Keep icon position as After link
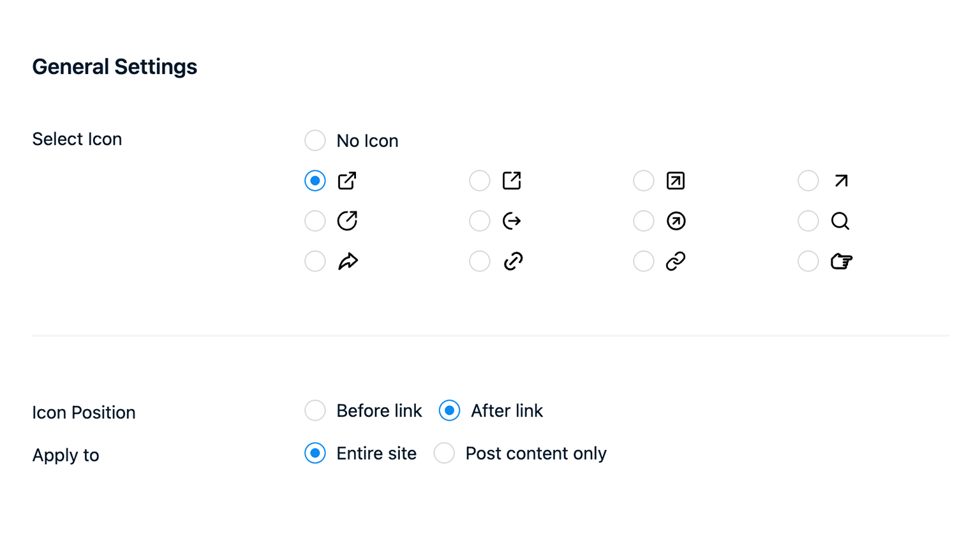This screenshot has height=536, width=980. 449,410
